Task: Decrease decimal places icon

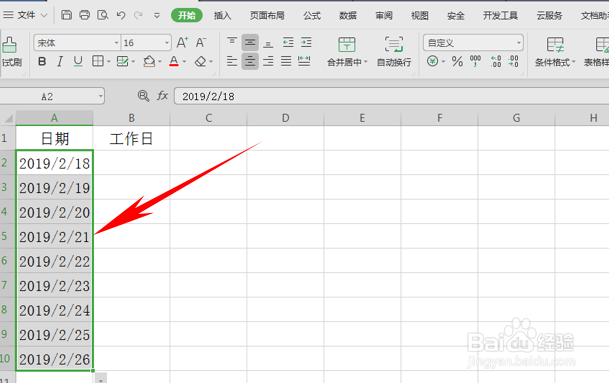Action: [x=513, y=61]
